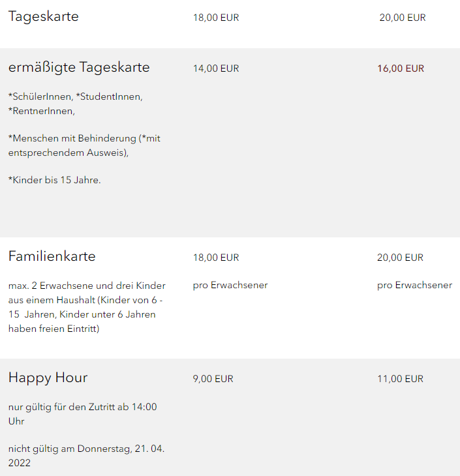Click the ermäßigte Tageskarte heading
Viewport: 460px width, 476px height.
(79, 68)
